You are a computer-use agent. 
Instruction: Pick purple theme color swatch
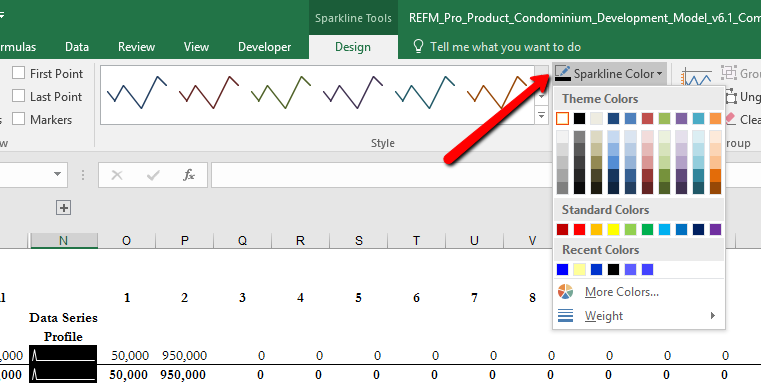click(x=681, y=118)
